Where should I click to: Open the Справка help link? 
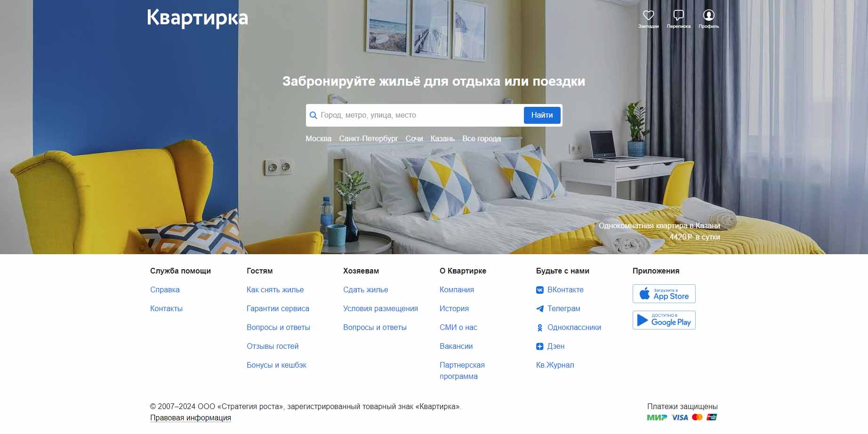pyautogui.click(x=165, y=290)
